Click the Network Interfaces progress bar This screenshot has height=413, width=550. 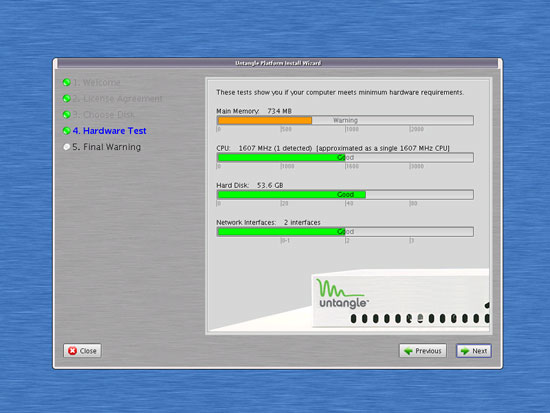345,232
